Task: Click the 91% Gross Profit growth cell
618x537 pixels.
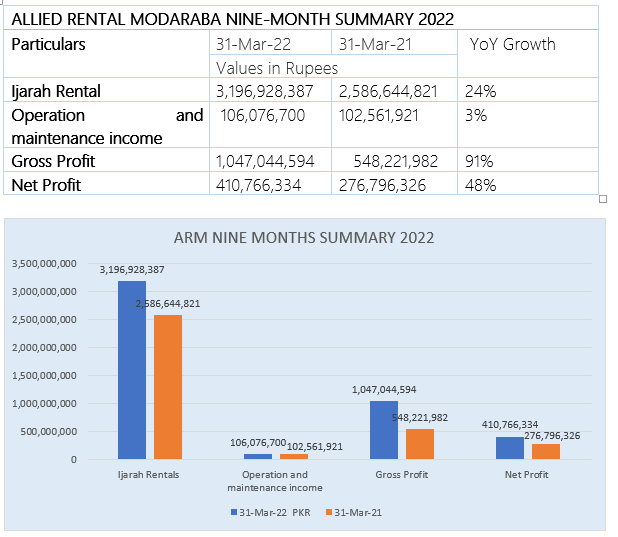Action: (x=480, y=161)
